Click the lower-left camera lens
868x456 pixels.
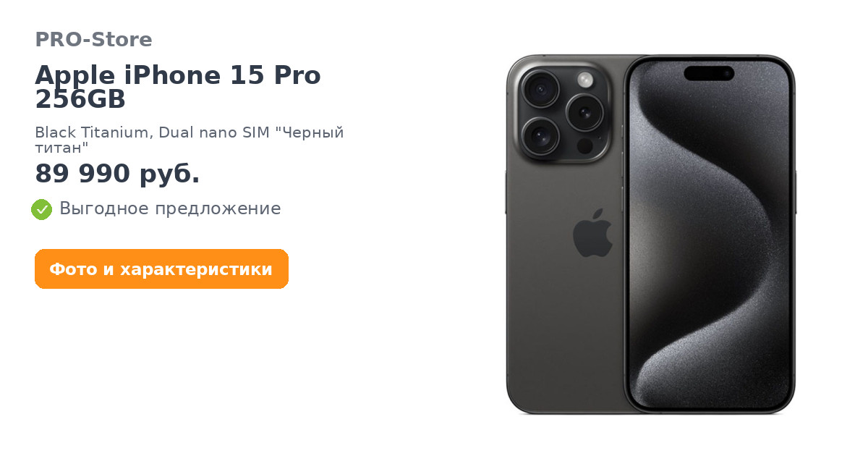point(540,135)
